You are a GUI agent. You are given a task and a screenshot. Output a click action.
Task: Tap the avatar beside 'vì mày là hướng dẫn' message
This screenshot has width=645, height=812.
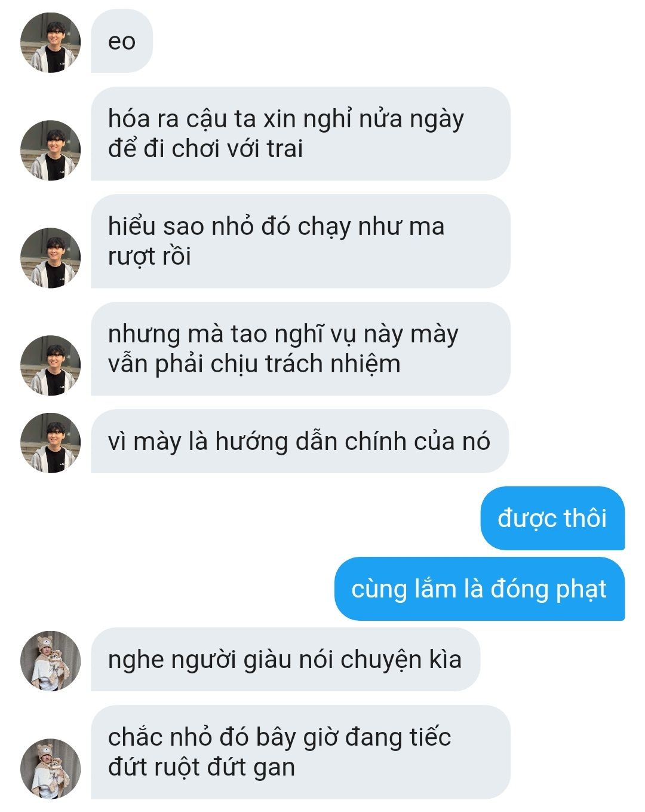[50, 443]
